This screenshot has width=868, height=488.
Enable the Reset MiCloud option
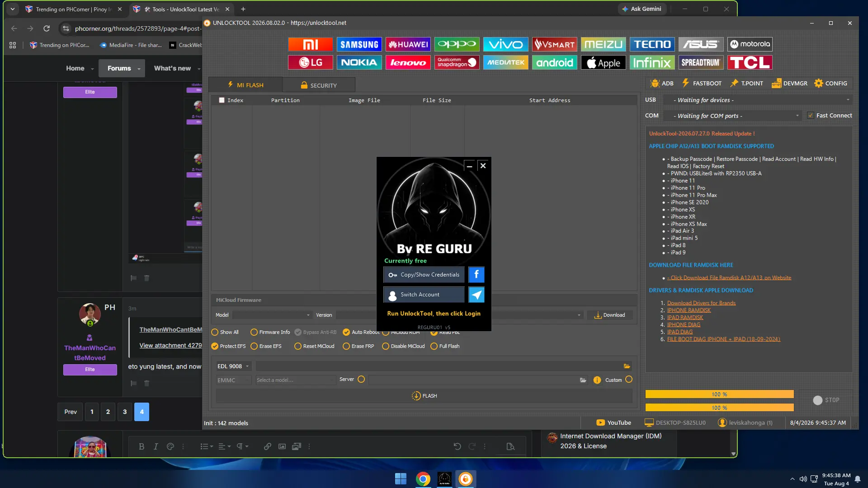pos(298,346)
